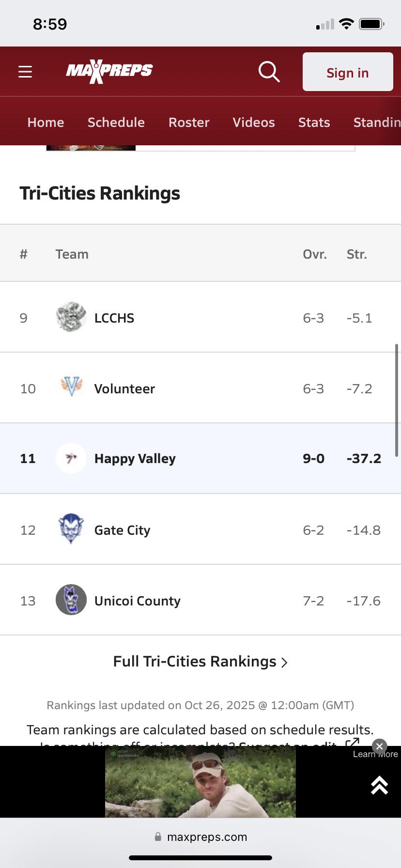This screenshot has height=868, width=401.
Task: Tap the Gate City devil logo
Action: coord(71,529)
